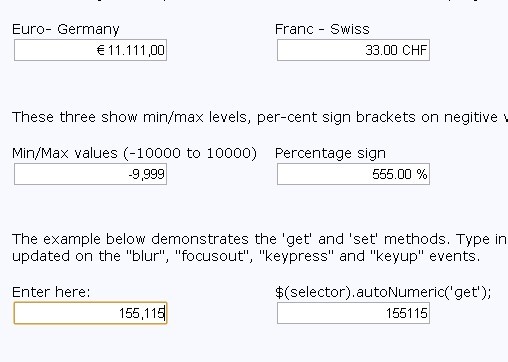Click the CHF suffix in Franc field

(414, 50)
